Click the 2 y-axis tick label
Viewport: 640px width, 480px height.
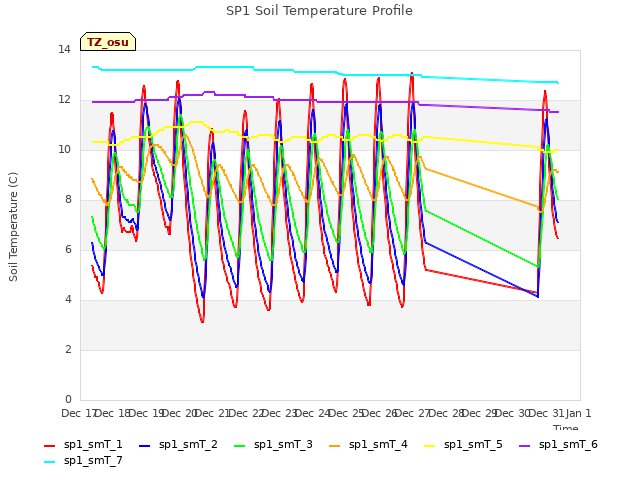[x=68, y=349]
